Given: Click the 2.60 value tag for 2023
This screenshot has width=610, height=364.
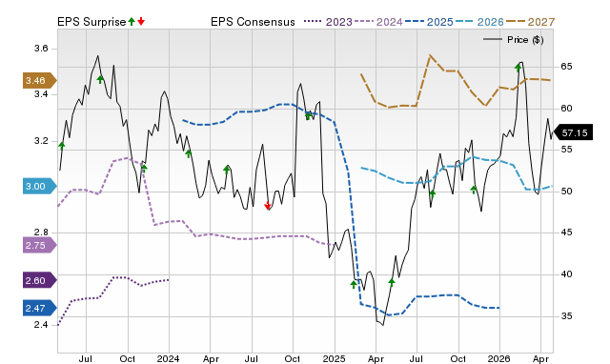Looking at the screenshot, I should pyautogui.click(x=40, y=280).
